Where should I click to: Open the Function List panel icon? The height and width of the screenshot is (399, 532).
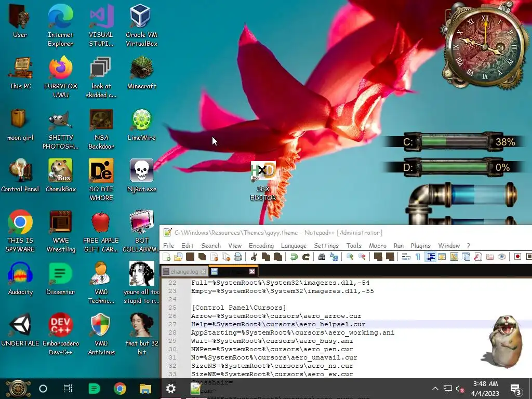coord(478,257)
